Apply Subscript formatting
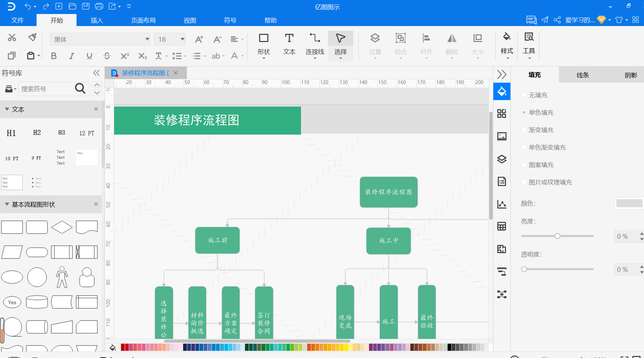 coord(142,56)
